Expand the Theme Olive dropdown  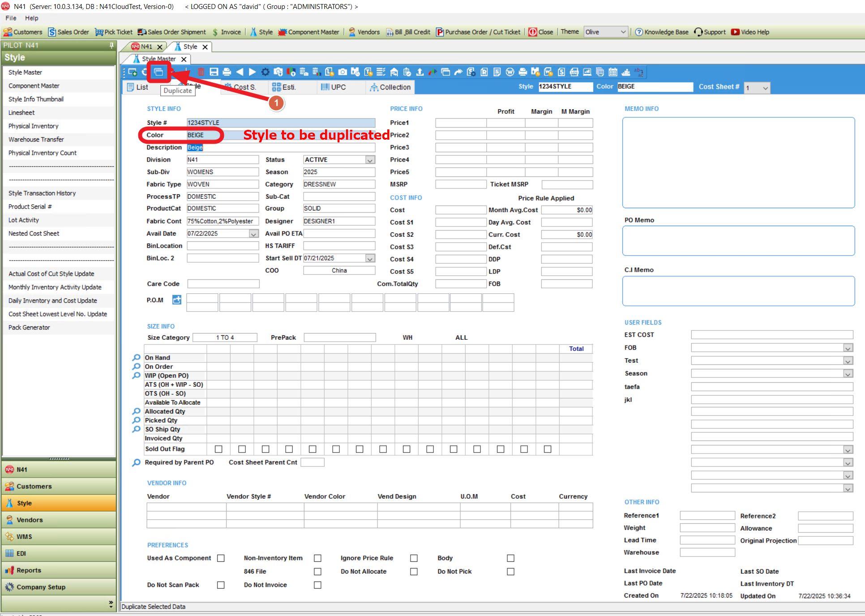[x=623, y=32]
